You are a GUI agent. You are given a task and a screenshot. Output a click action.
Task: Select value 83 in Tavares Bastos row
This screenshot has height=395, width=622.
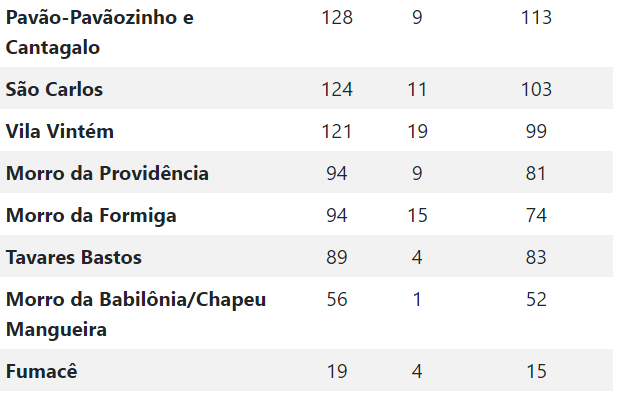point(536,257)
